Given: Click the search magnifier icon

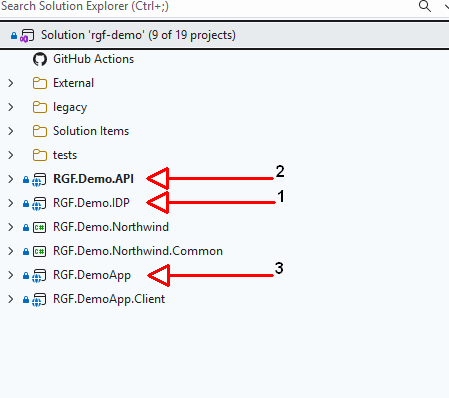Looking at the screenshot, I should coord(425,6).
